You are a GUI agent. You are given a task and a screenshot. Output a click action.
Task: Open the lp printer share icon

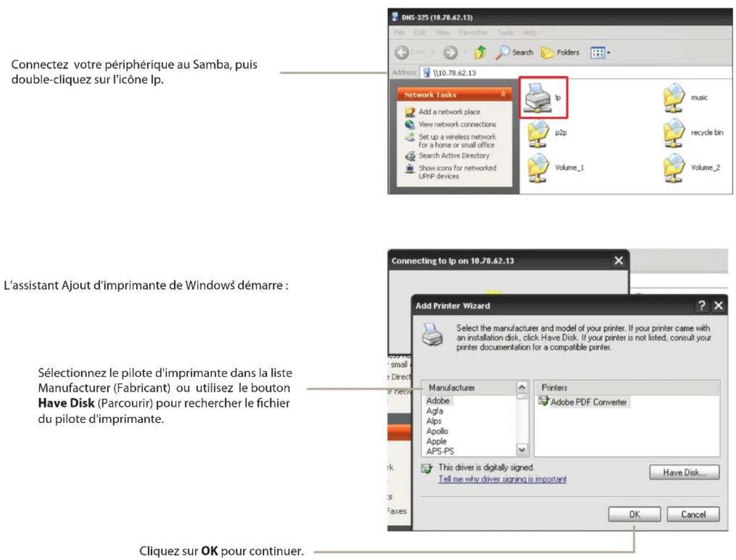point(538,98)
